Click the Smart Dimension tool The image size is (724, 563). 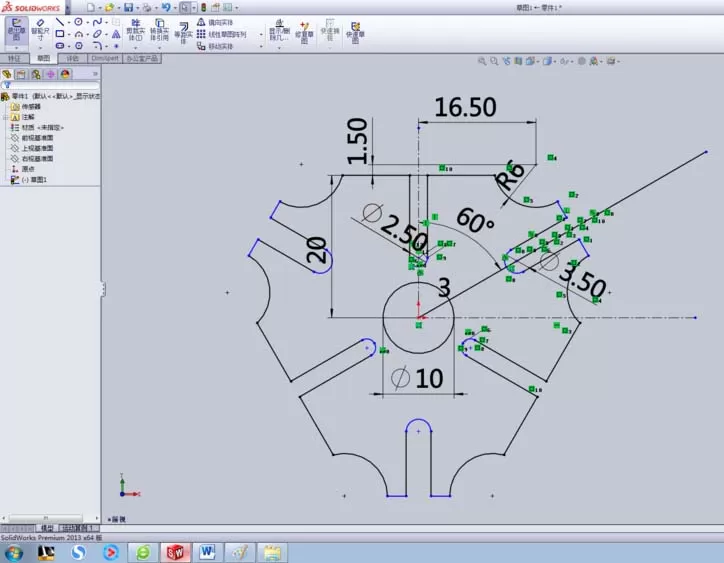tap(40, 30)
